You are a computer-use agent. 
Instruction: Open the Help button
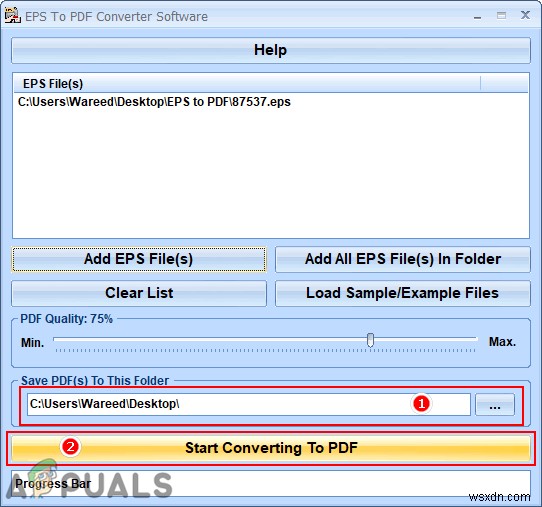(271, 50)
